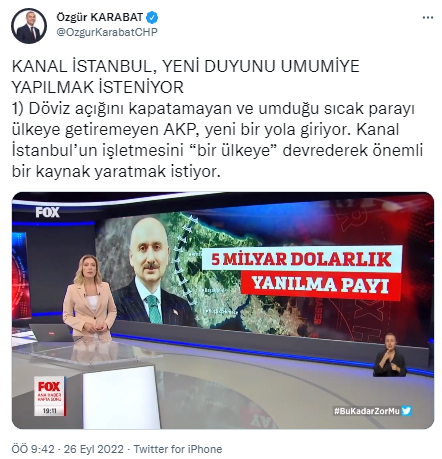
Task: Open the Özgür KARABAT display name link
Action: coord(100,17)
